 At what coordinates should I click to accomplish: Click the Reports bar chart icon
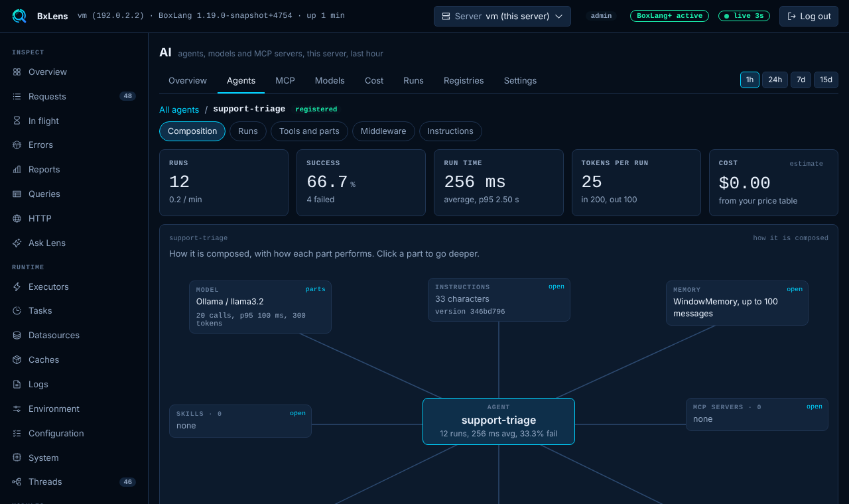pyautogui.click(x=17, y=169)
